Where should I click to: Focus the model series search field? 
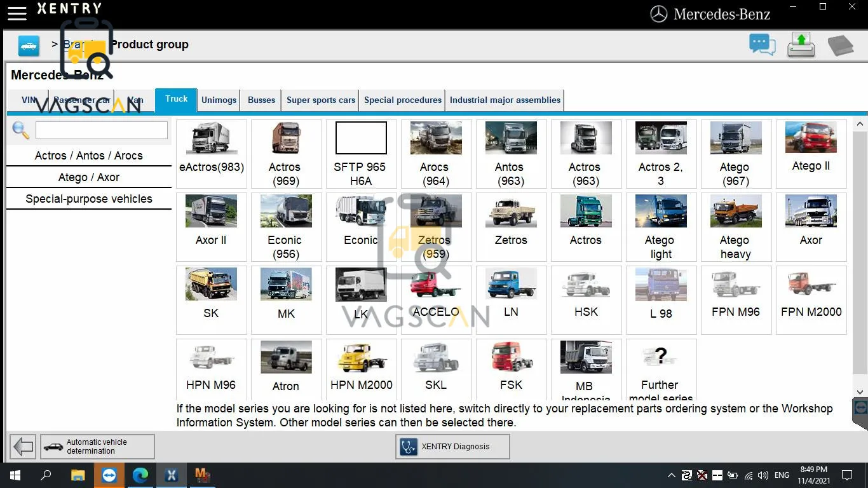(102, 130)
